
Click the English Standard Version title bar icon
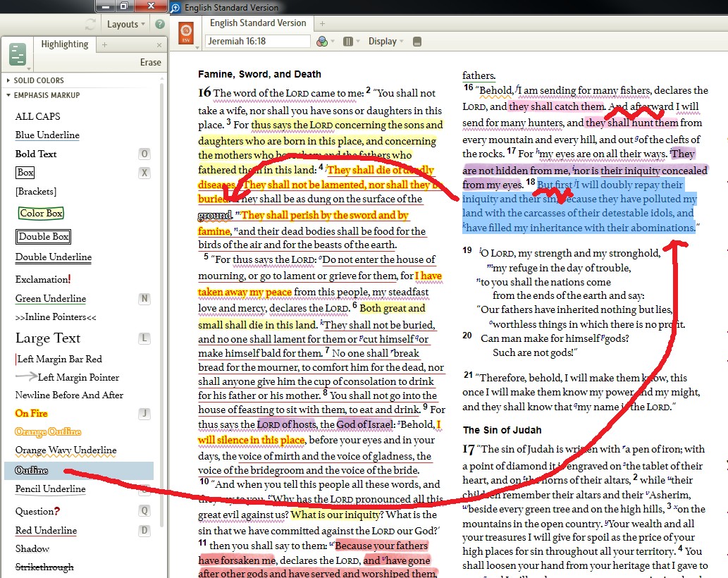pyautogui.click(x=175, y=8)
